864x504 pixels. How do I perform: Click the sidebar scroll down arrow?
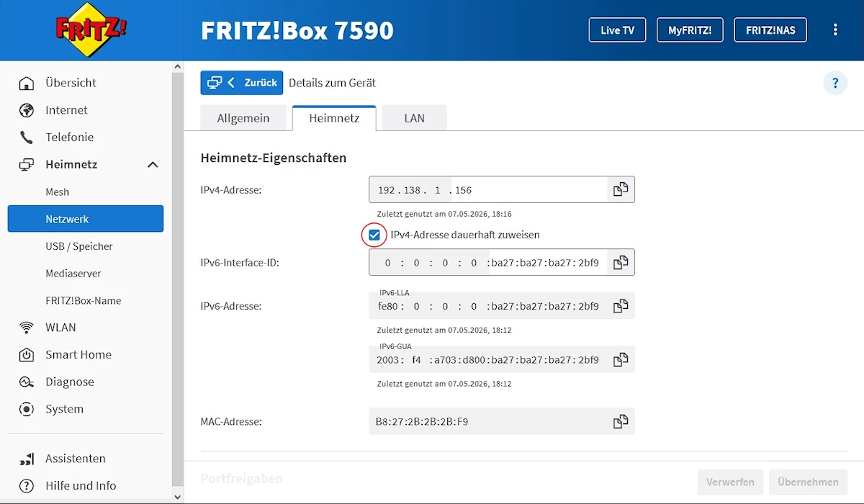tap(178, 497)
